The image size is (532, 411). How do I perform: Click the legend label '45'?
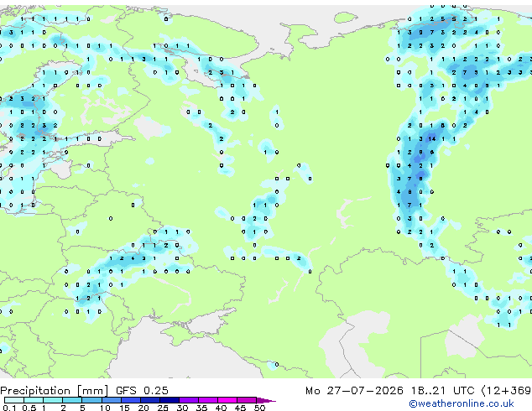240,408
